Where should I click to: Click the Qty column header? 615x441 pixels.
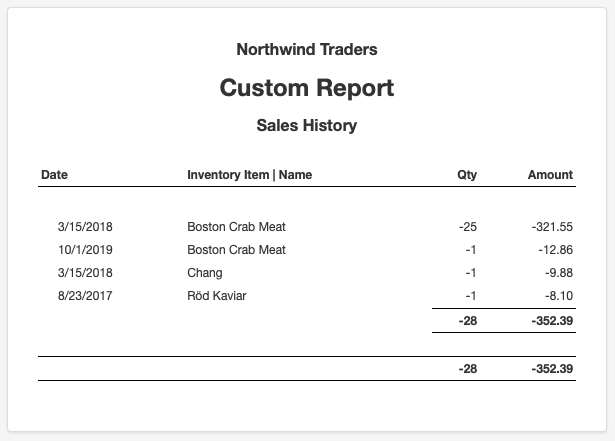pos(467,175)
